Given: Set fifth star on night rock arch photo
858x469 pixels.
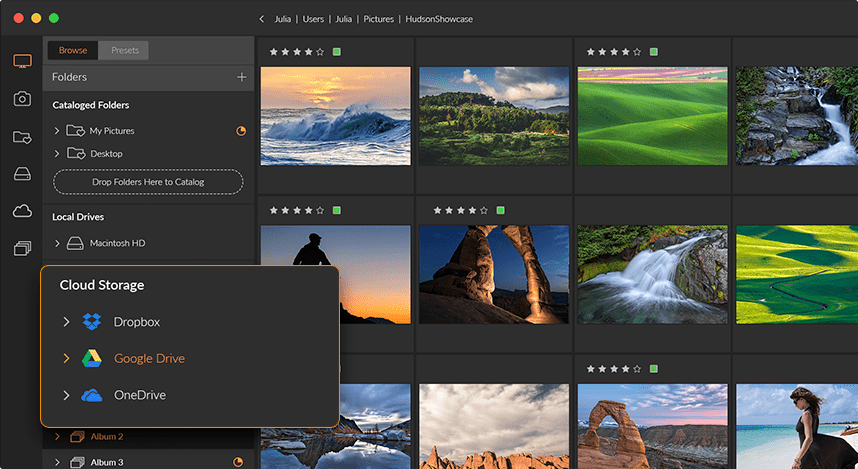Looking at the screenshot, I should pos(484,210).
